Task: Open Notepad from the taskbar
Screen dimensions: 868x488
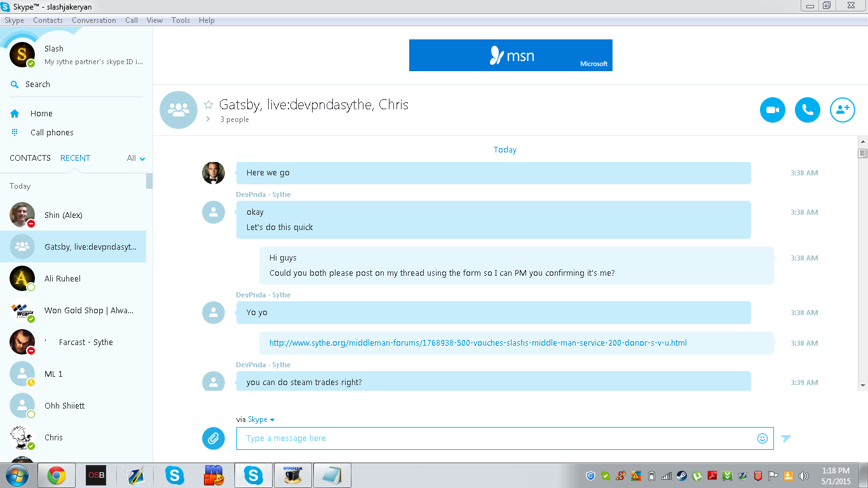Action: pos(332,475)
